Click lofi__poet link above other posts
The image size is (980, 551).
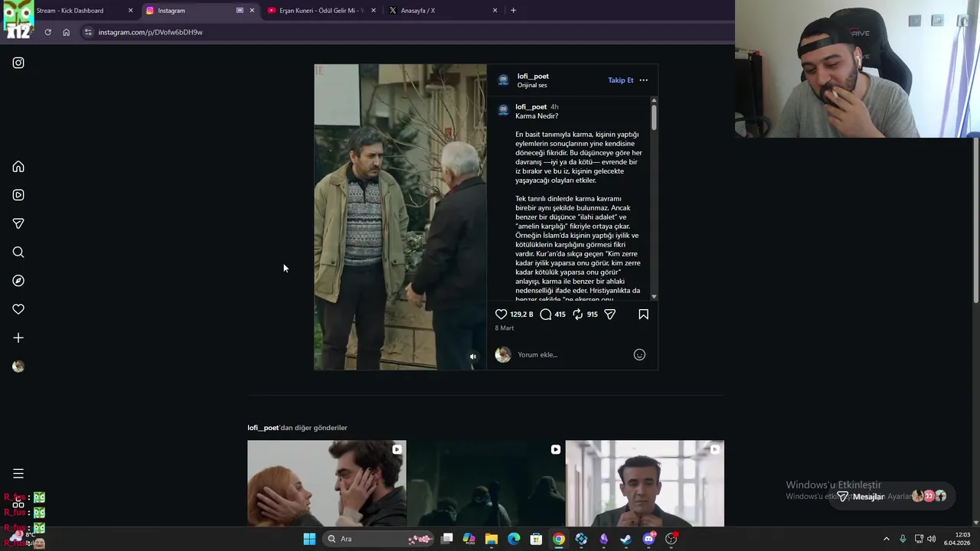[x=263, y=428]
